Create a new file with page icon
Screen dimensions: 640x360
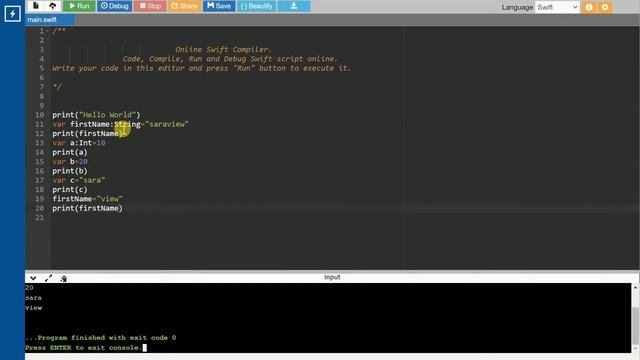[36, 6]
